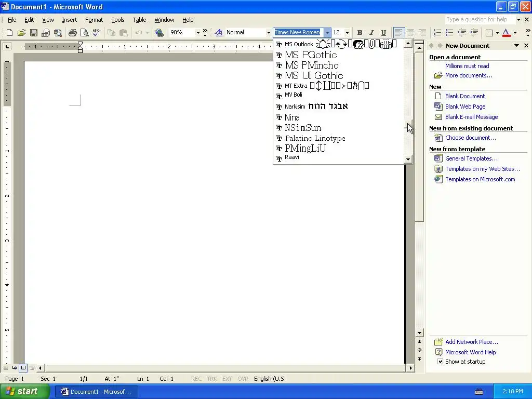Image resolution: width=532 pixels, height=399 pixels.
Task: Open the Font Size dropdown arrow
Action: coord(347,33)
